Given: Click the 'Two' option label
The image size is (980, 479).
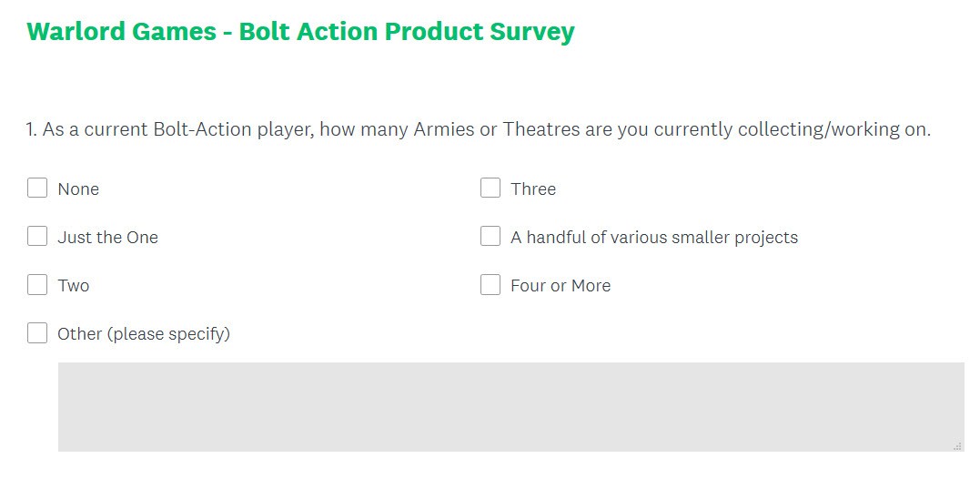Looking at the screenshot, I should 74,286.
